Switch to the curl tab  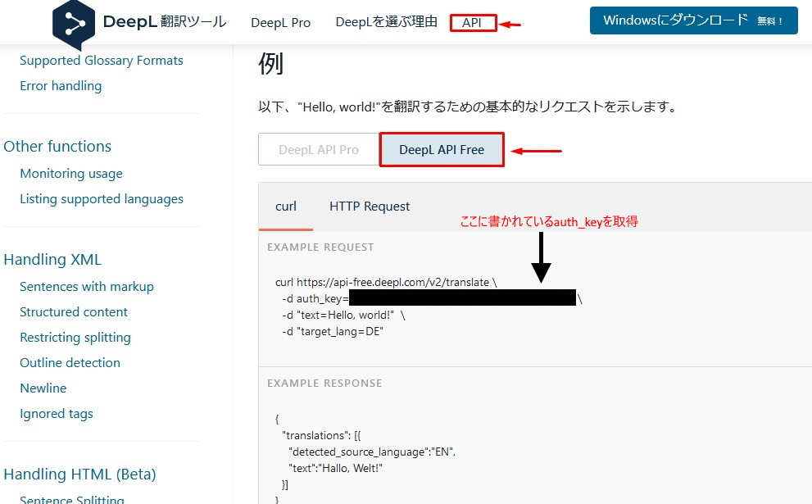tap(286, 207)
